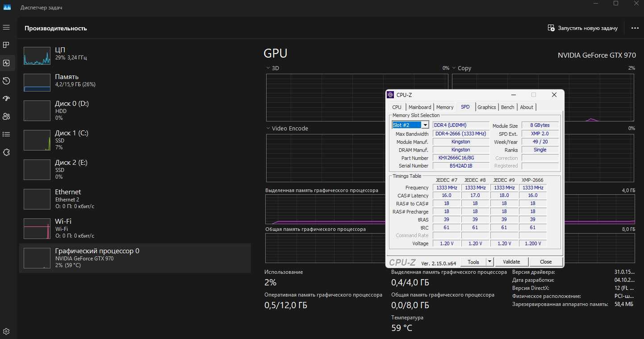
Task: Open the Services puzzle icon in sidebar
Action: point(6,152)
